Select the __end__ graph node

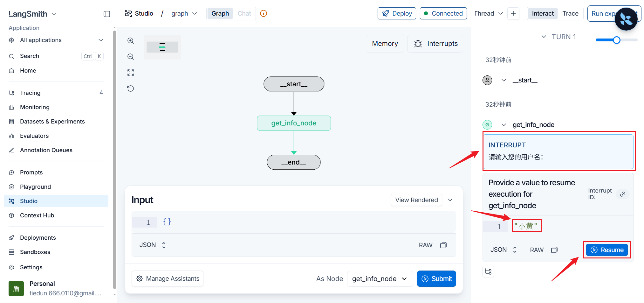pyautogui.click(x=294, y=162)
